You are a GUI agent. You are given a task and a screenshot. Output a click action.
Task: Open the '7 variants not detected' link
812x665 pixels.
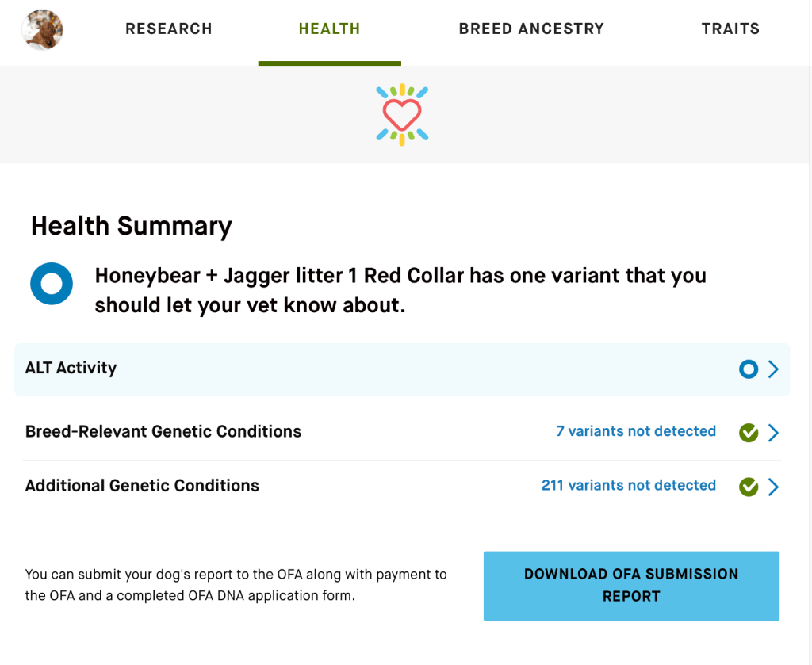(x=636, y=431)
